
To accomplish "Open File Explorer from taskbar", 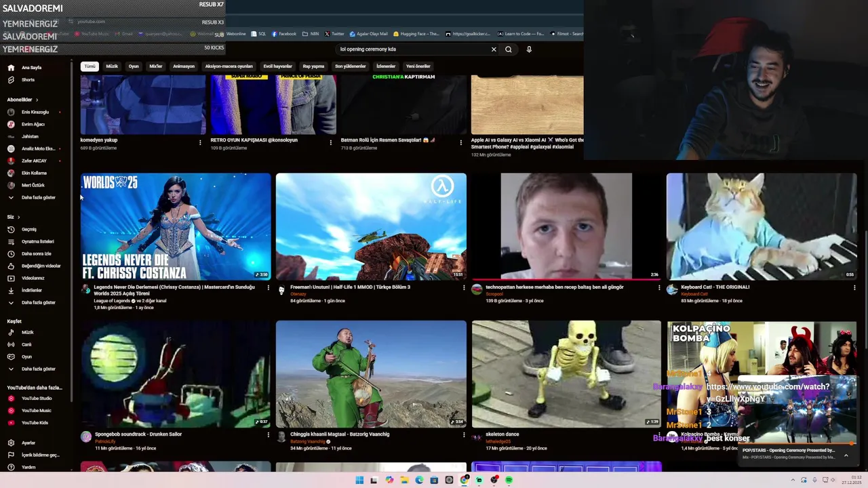I will 404,481.
